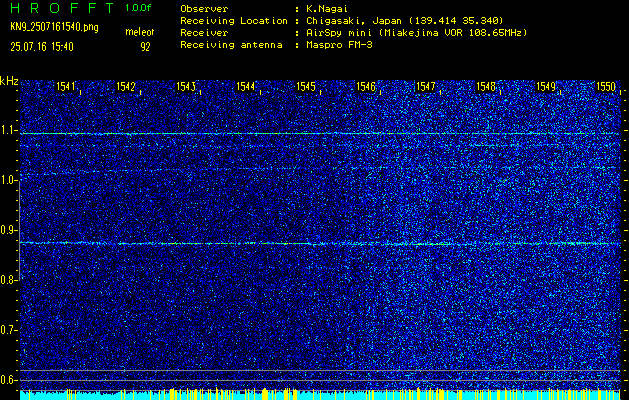Click time marker 1549
Image resolution: width=629 pixels, height=400 pixels.
pyautogui.click(x=546, y=86)
